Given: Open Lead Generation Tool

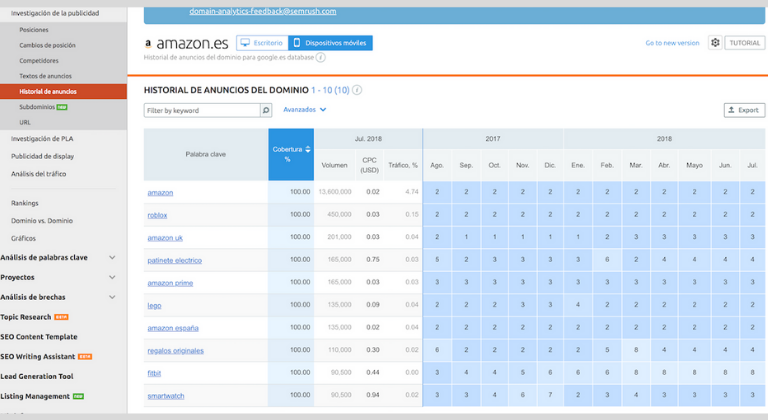Looking at the screenshot, I should tap(37, 376).
